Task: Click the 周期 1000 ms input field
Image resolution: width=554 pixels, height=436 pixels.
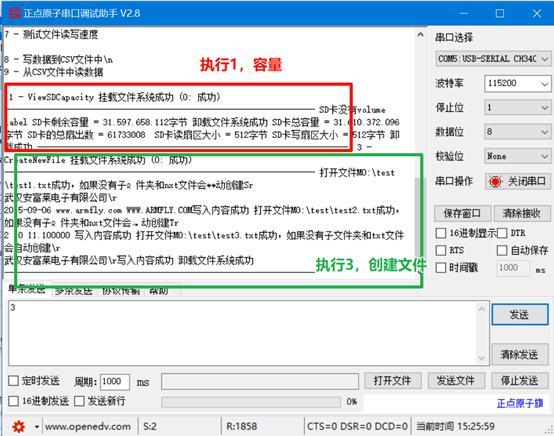Action: click(115, 382)
